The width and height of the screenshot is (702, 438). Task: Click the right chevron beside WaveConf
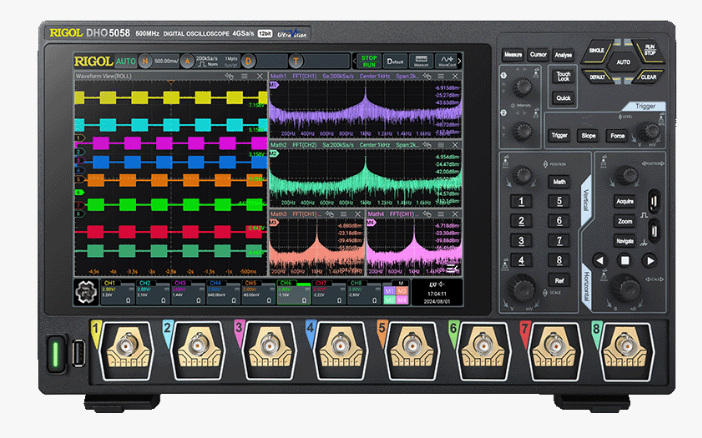pyautogui.click(x=459, y=61)
